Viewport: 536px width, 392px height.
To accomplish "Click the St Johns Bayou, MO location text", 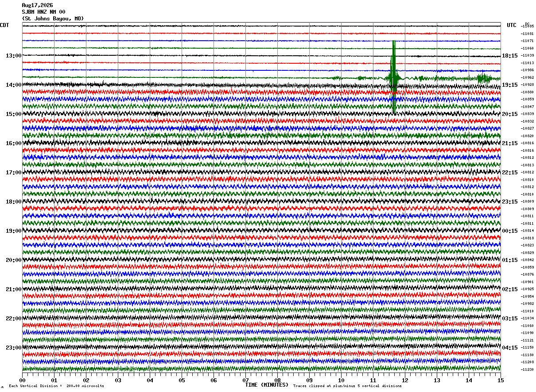I will click(53, 19).
